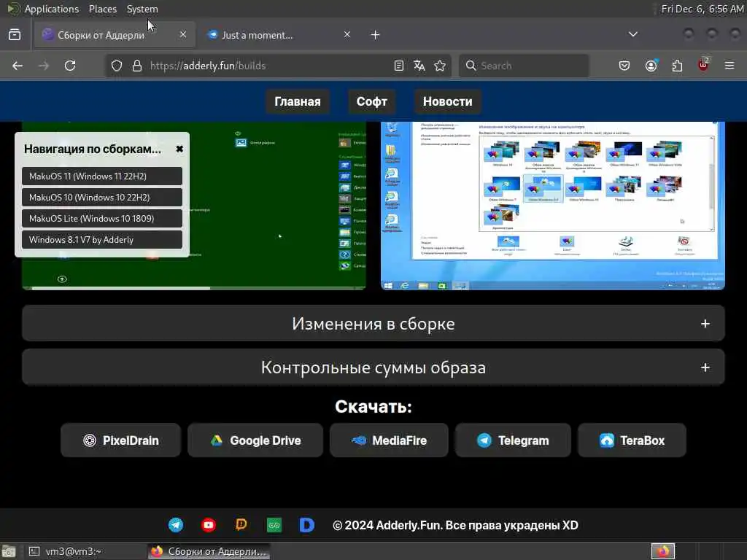This screenshot has width=747, height=560.
Task: Download via the Google Drive button
Action: tap(255, 440)
